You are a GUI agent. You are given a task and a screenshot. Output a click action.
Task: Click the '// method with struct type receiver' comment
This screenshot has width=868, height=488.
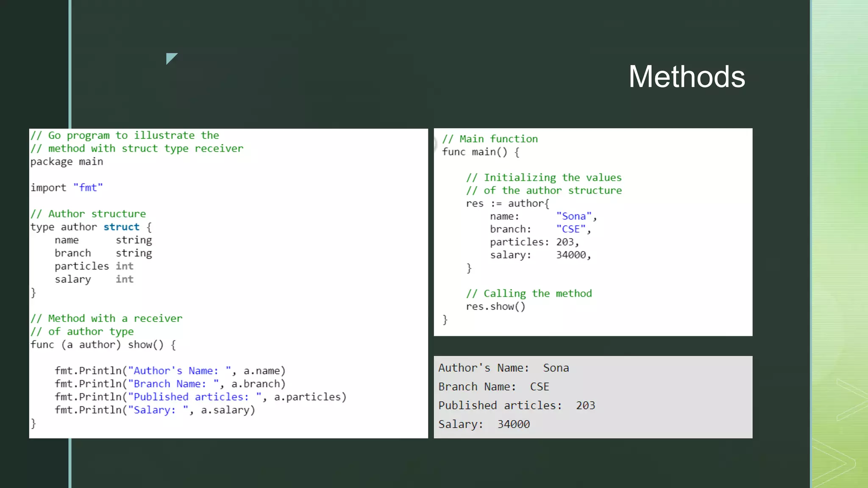pyautogui.click(x=137, y=149)
